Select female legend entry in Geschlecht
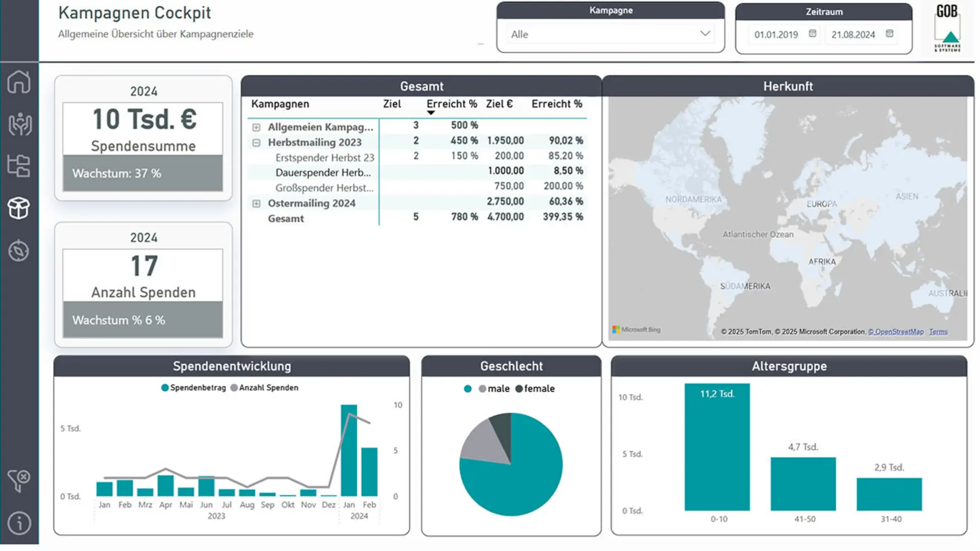Screen dimensions: 980x551 pos(535,389)
